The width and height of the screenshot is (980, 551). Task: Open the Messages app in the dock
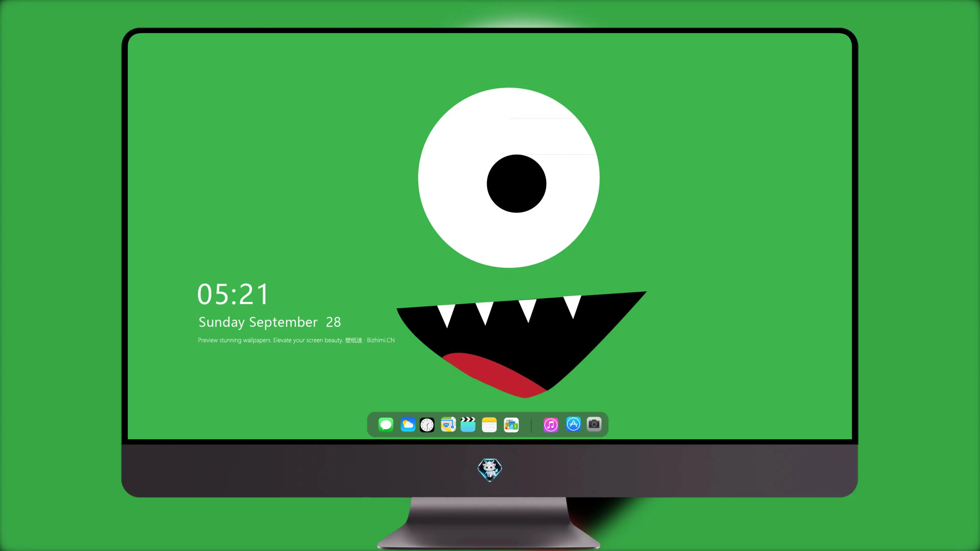(x=386, y=424)
